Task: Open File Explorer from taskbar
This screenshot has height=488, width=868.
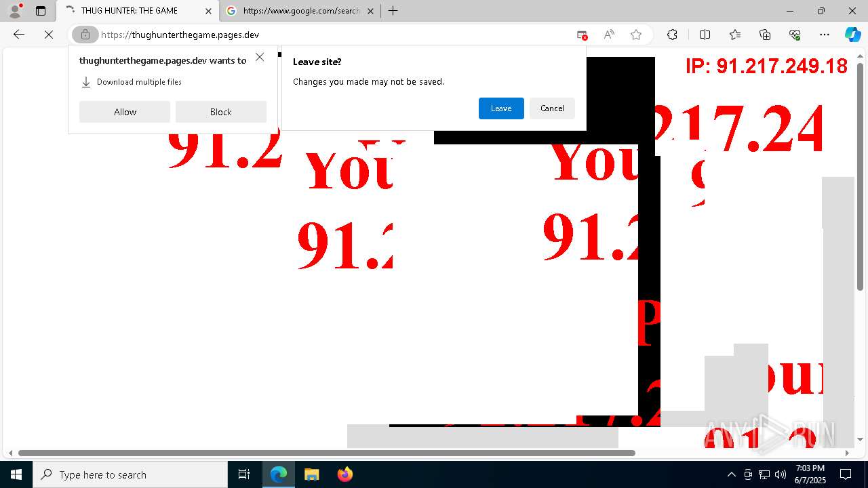Action: 311,474
